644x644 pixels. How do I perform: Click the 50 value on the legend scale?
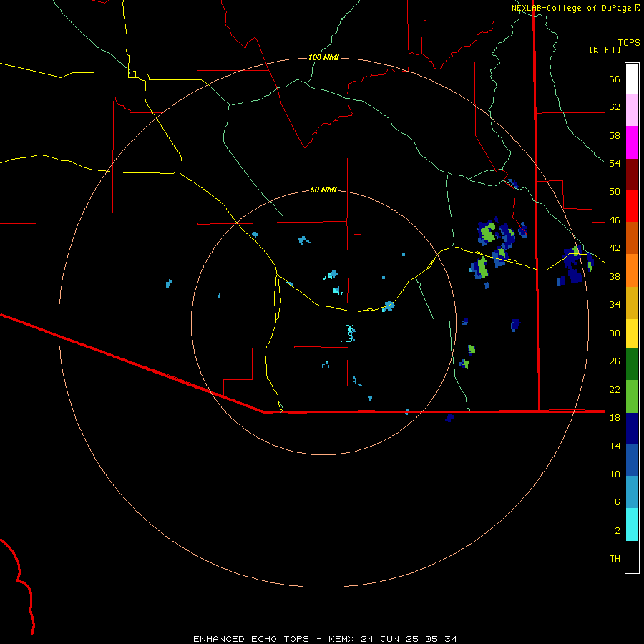615,192
